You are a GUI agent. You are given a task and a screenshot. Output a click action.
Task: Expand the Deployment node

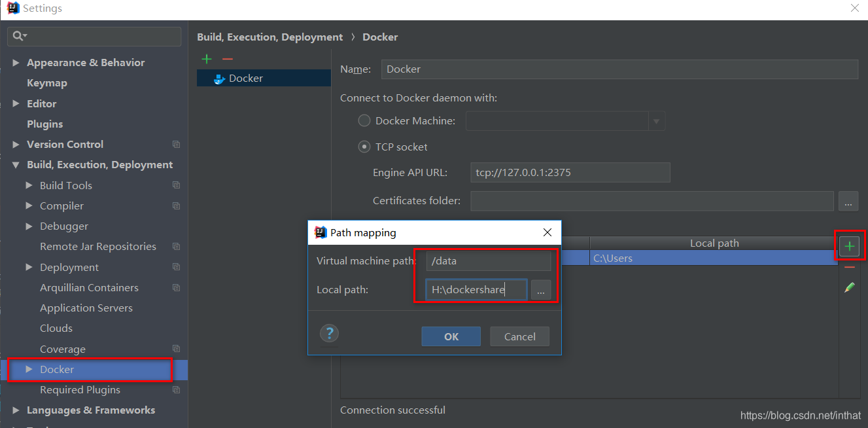29,267
